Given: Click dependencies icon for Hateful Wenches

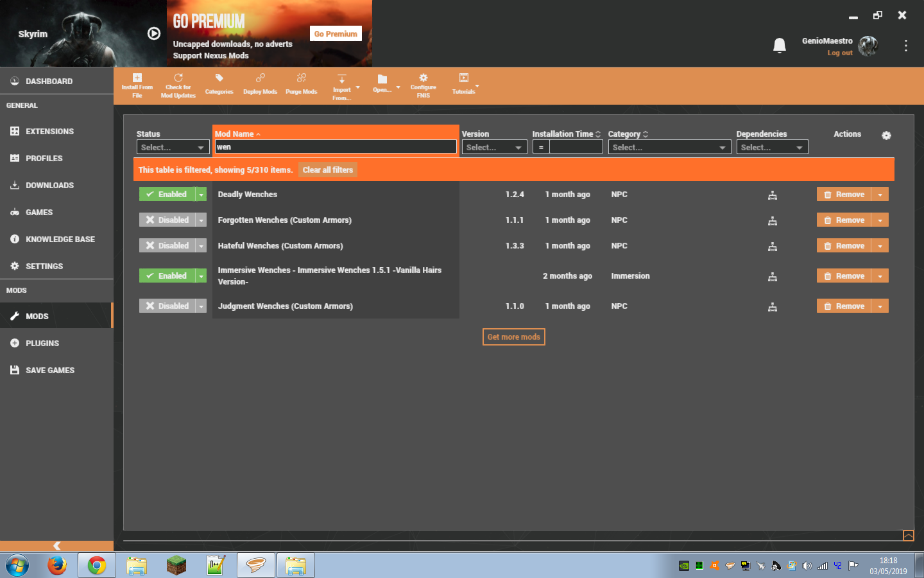Looking at the screenshot, I should 773,247.
